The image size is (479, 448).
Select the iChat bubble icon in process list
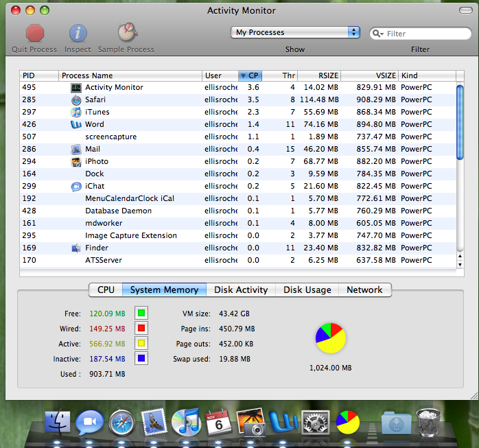click(76, 187)
